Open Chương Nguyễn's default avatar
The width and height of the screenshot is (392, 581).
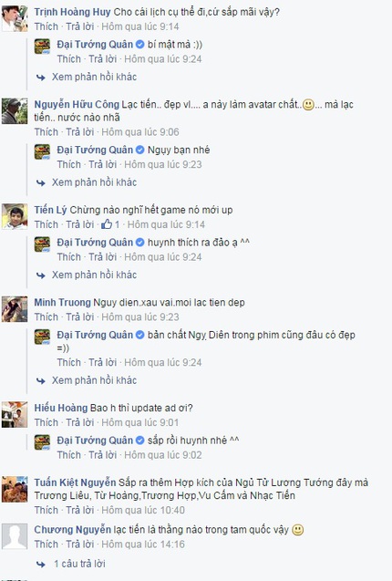(x=15, y=536)
